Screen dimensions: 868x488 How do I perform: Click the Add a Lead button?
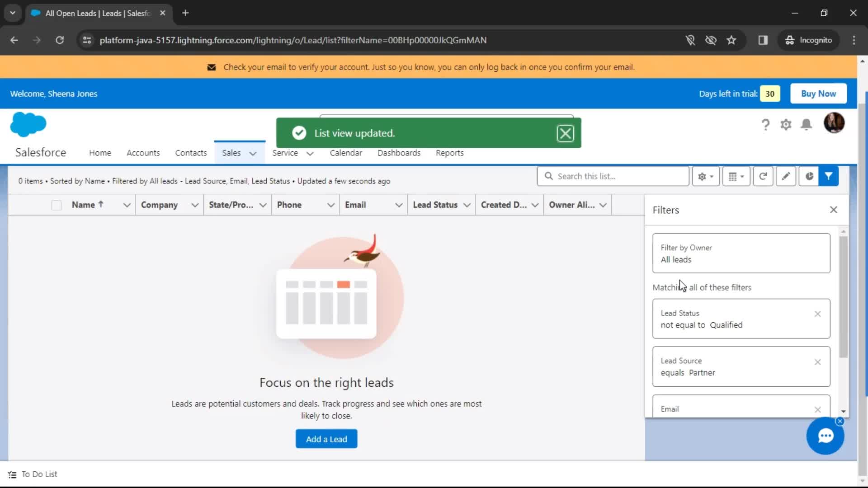326,439
